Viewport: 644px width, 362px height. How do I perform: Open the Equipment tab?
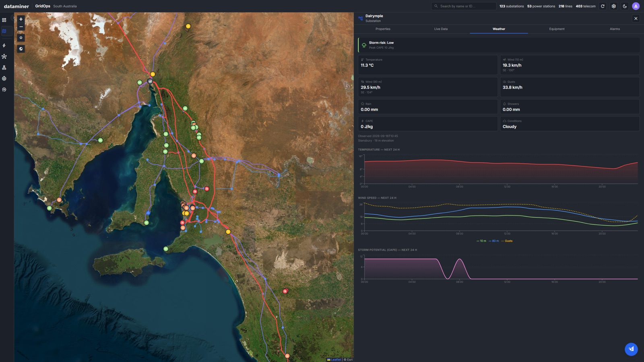(x=557, y=29)
